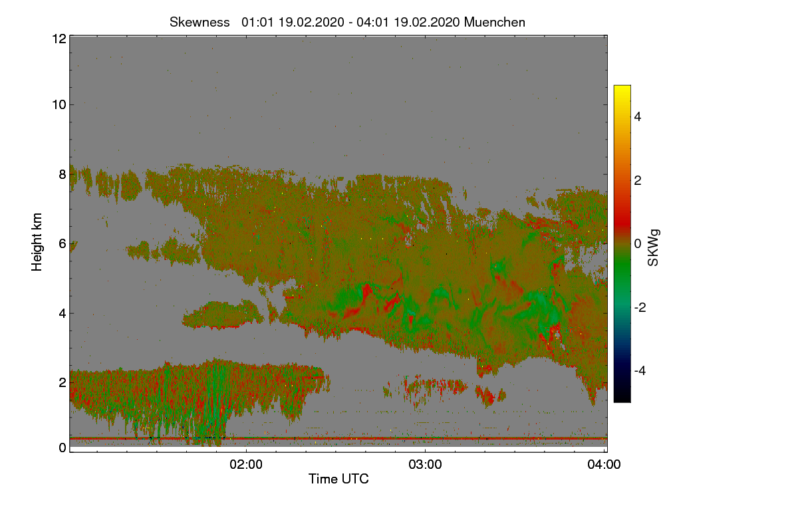Click the black bottom of the colorbar
This screenshot has width=798, height=532.
pyautogui.click(x=622, y=396)
